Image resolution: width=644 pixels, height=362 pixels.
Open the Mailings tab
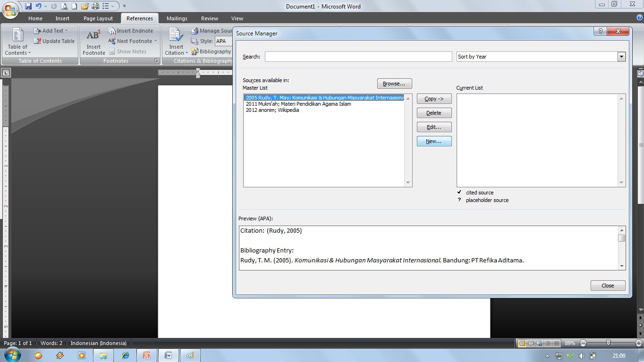177,18
